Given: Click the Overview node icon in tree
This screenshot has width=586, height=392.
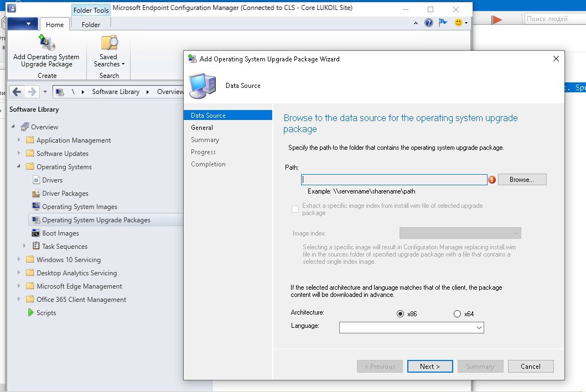Looking at the screenshot, I should pyautogui.click(x=25, y=127).
